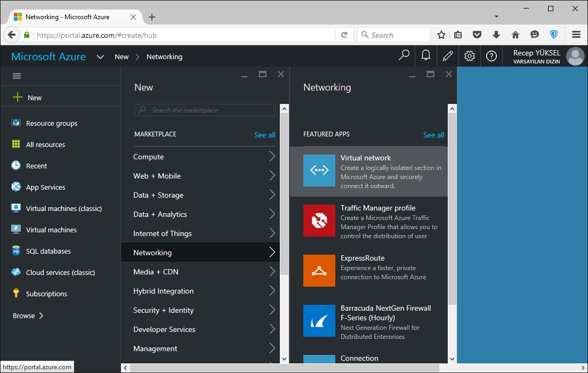This screenshot has width=588, height=373.
Task: Close the Networking blade
Action: pyautogui.click(x=448, y=74)
